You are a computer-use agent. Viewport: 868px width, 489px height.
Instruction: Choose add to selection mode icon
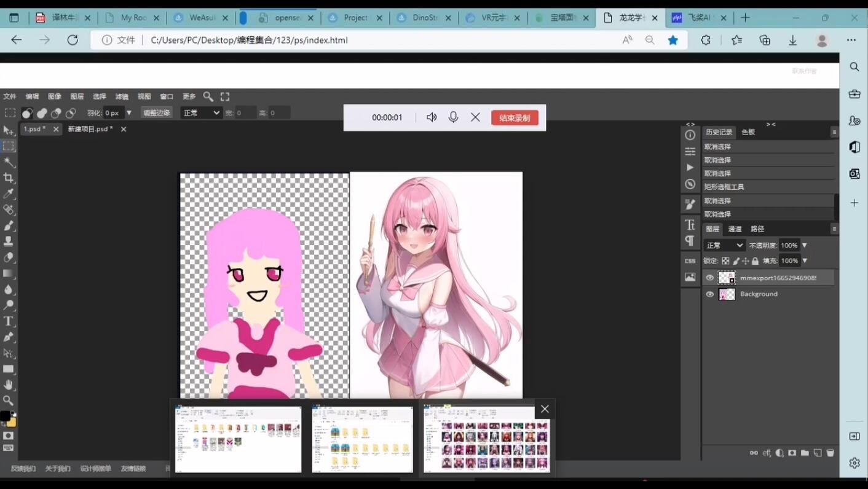[x=42, y=113]
